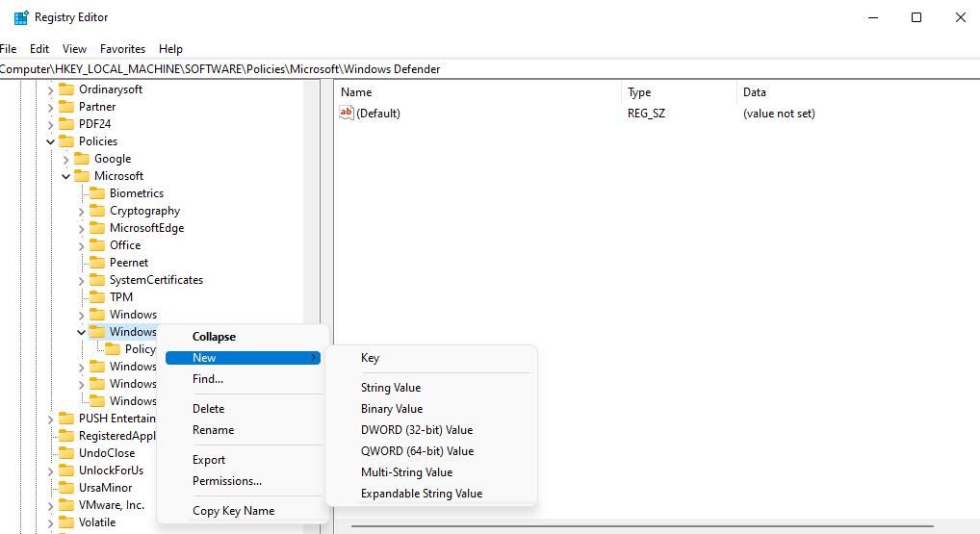The width and height of the screenshot is (980, 534).
Task: Expand the MicrosoftEdge key
Action: (81, 229)
